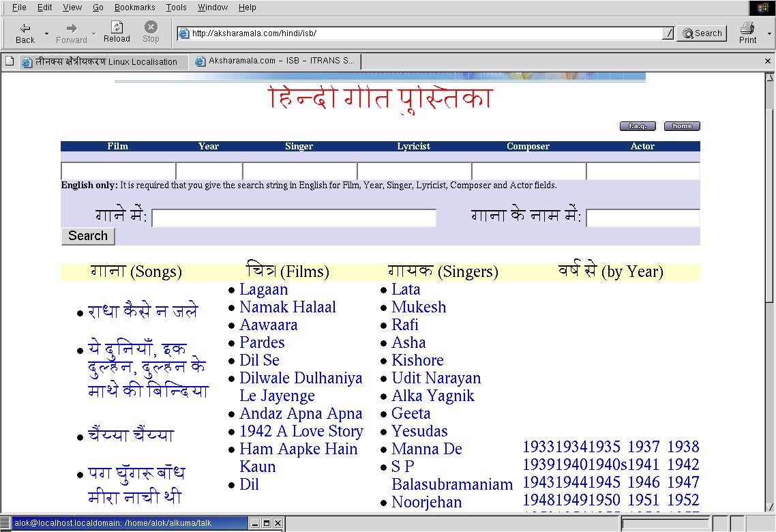Focus the Film search field

coord(118,171)
